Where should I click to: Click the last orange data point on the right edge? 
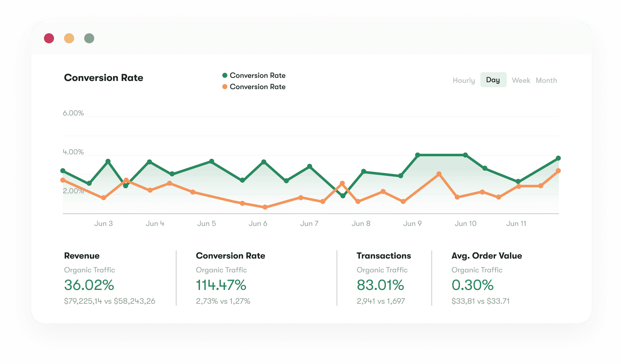tap(558, 171)
